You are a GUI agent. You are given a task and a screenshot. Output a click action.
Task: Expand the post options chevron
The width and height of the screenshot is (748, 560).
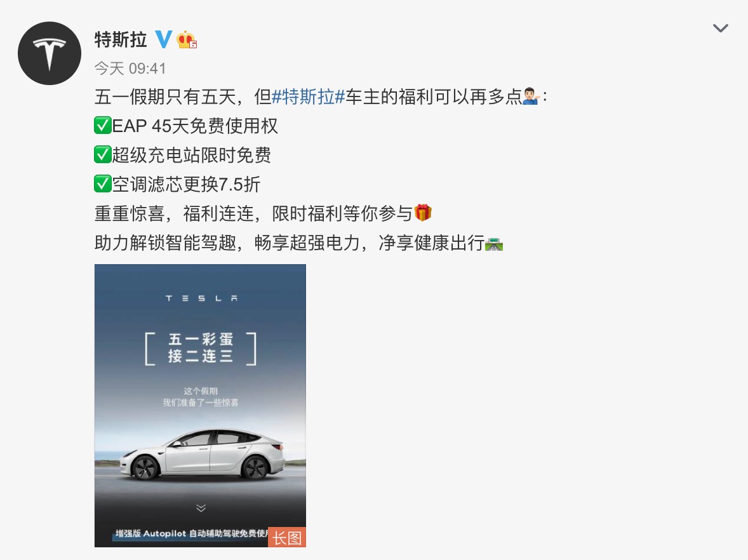pos(720,28)
